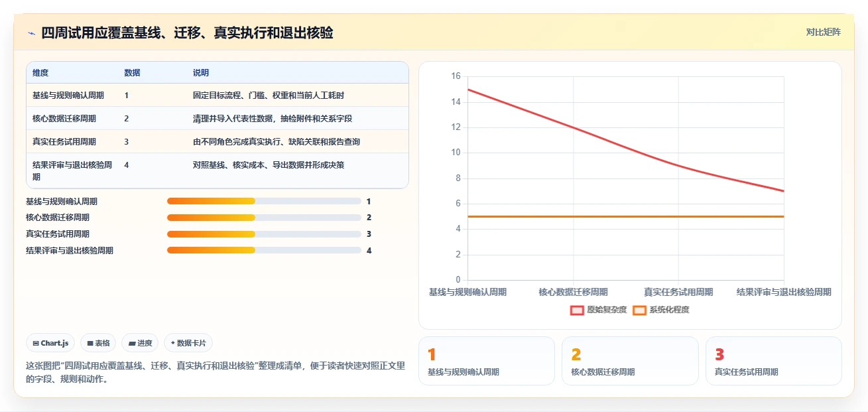This screenshot has height=412, width=868.
Task: Click the red 原始复杂度 legend swatch
Action: (x=577, y=310)
